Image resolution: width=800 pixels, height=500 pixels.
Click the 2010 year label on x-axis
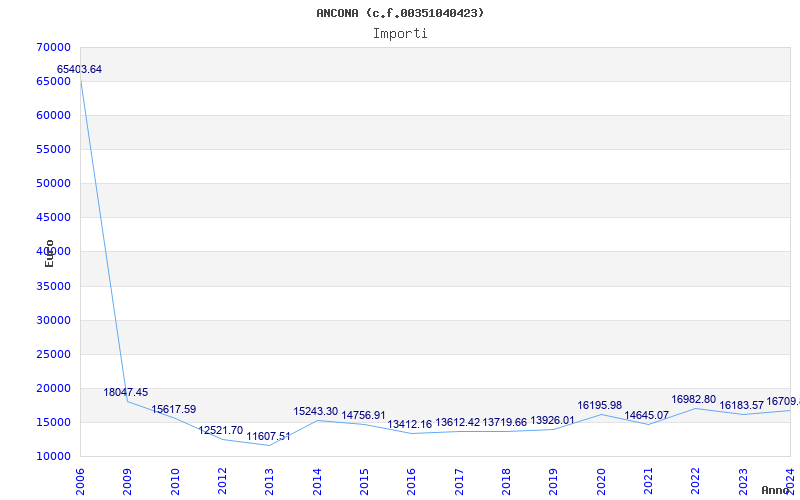click(175, 482)
